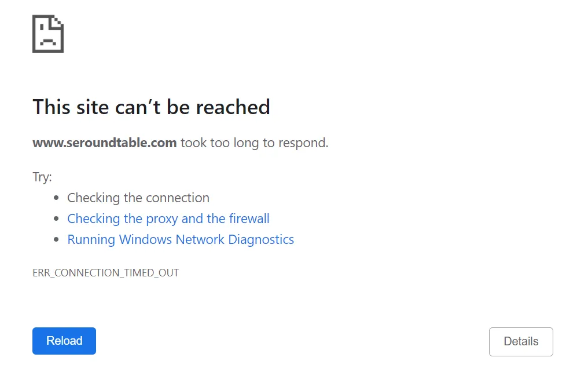
Task: Open the Details button
Action: pos(521,342)
